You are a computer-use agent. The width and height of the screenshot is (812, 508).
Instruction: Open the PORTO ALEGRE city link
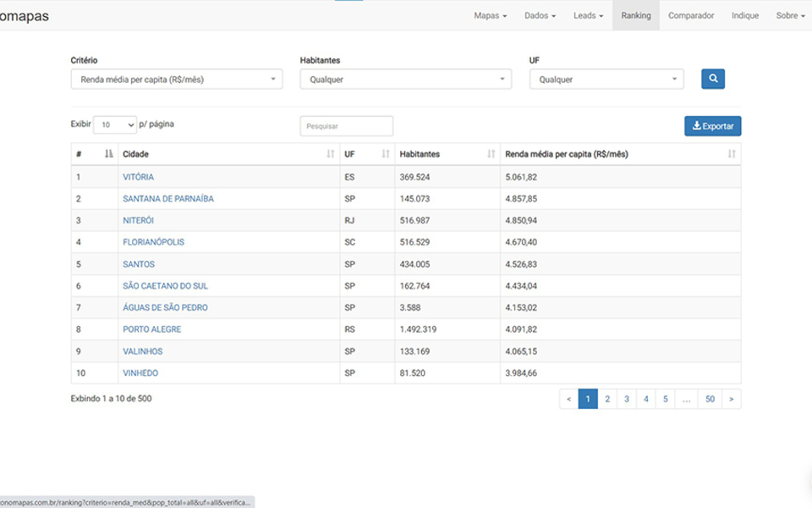[x=151, y=329]
